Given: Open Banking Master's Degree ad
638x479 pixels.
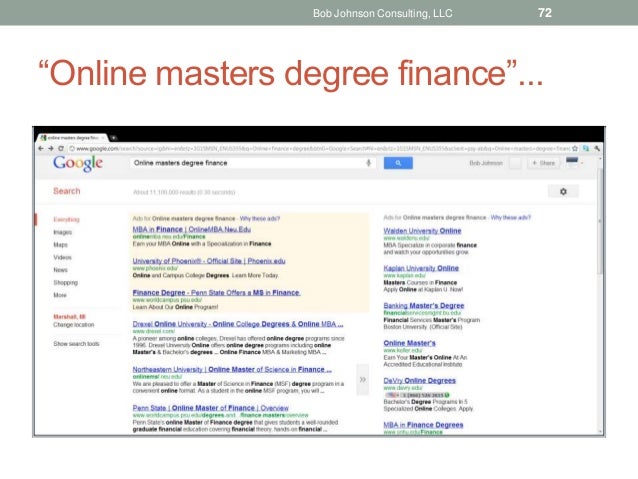Looking at the screenshot, I should 424,306.
